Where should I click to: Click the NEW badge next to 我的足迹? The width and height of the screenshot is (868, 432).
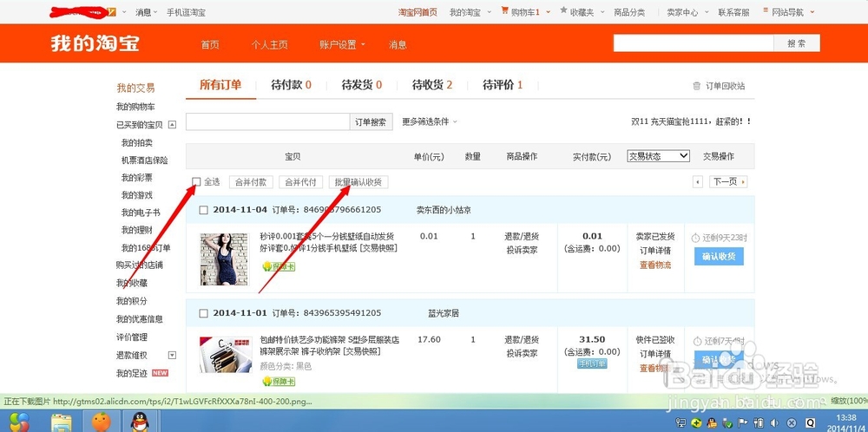coord(160,373)
